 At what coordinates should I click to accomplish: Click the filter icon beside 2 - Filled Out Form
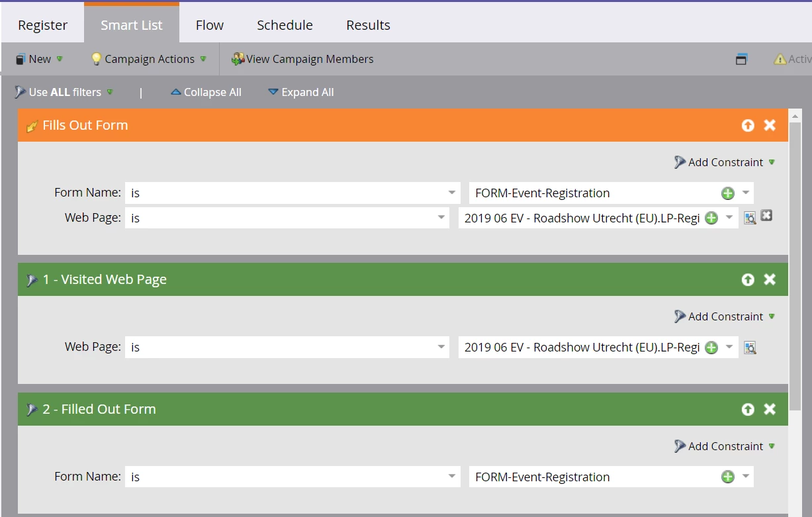point(31,410)
